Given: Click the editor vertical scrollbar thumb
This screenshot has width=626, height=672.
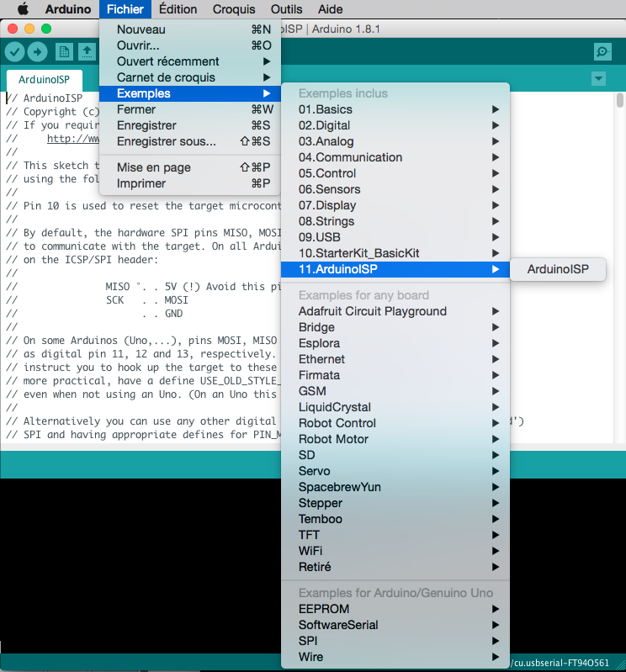Looking at the screenshot, I should (x=619, y=100).
